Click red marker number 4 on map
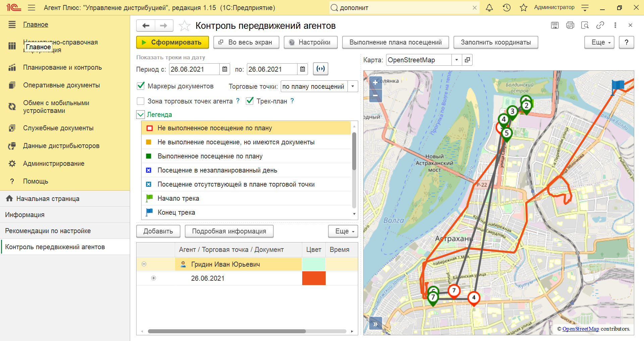 point(474,298)
